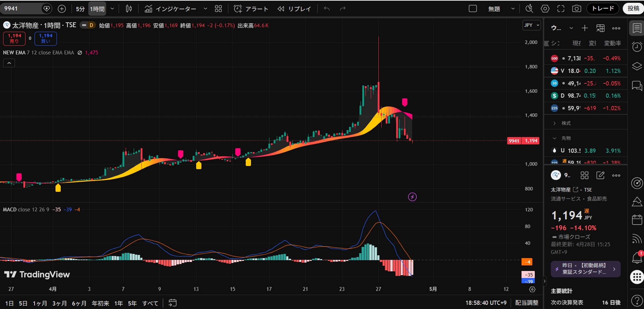Open the インジケーター (indicators) dialog
This screenshot has width=644, height=309.
[x=171, y=9]
